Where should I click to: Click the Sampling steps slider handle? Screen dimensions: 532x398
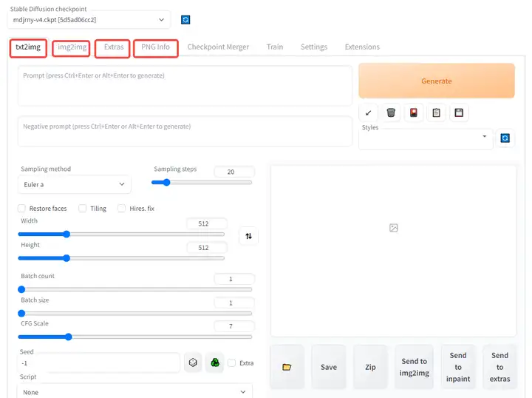point(166,183)
